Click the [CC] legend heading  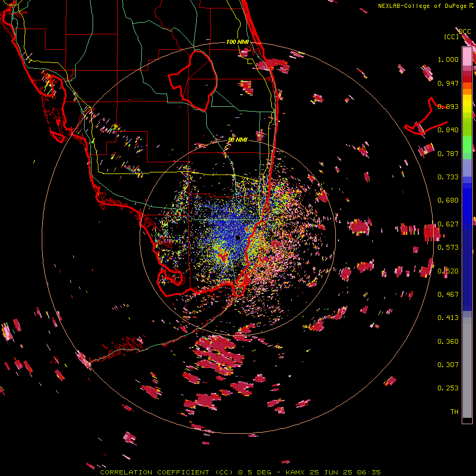tap(452, 36)
